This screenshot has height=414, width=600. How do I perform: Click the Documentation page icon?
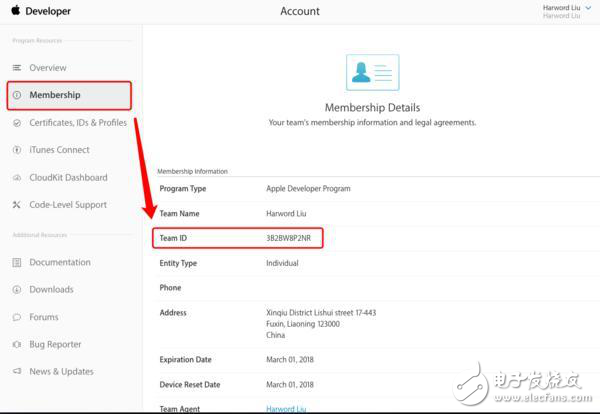(x=17, y=263)
